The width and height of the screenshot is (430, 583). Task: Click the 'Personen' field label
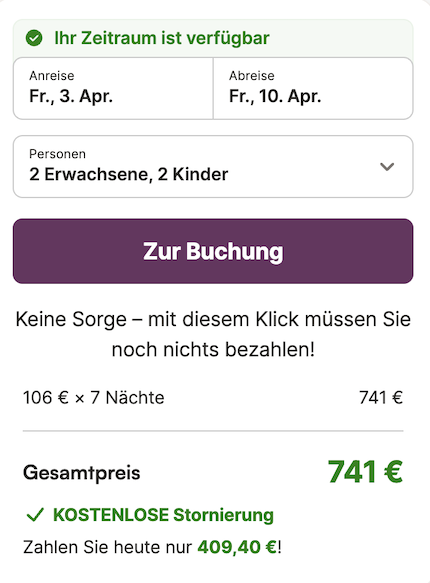tap(58, 154)
